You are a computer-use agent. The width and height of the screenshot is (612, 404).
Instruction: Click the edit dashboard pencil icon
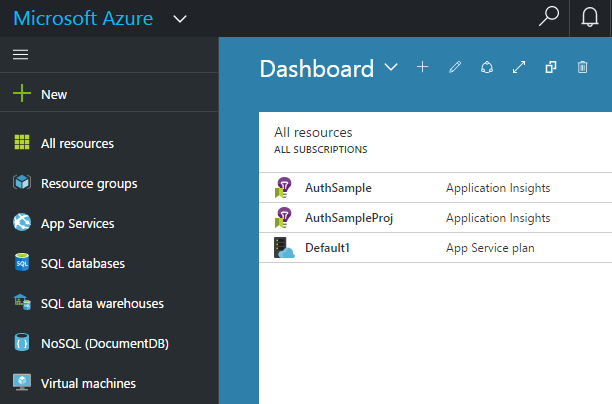coord(455,67)
